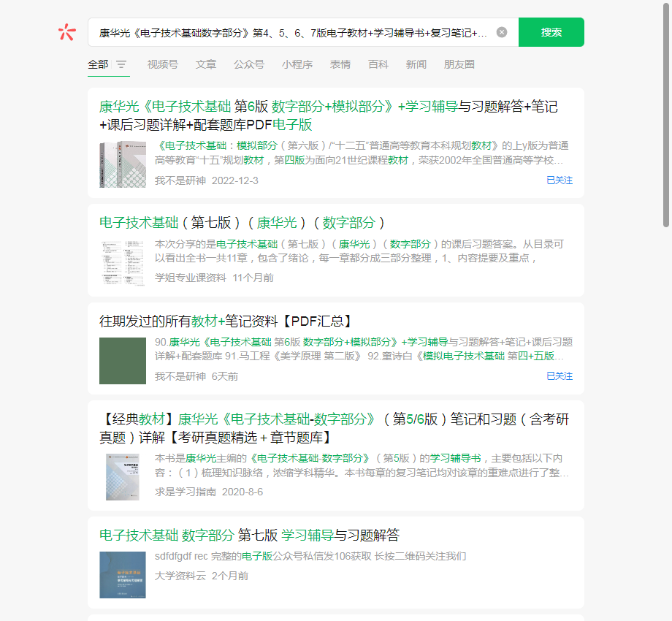Click snippet text starting 本次分享的是电子技术基础
The height and width of the screenshot is (621, 672).
(x=359, y=251)
